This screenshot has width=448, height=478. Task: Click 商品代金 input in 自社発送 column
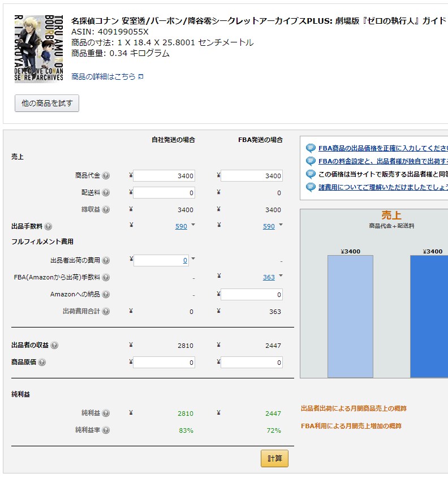click(164, 176)
